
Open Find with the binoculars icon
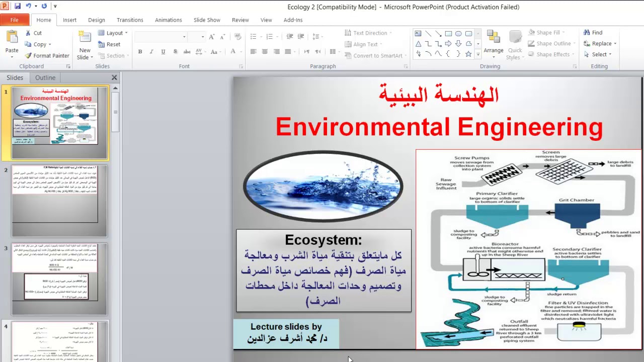[593, 33]
